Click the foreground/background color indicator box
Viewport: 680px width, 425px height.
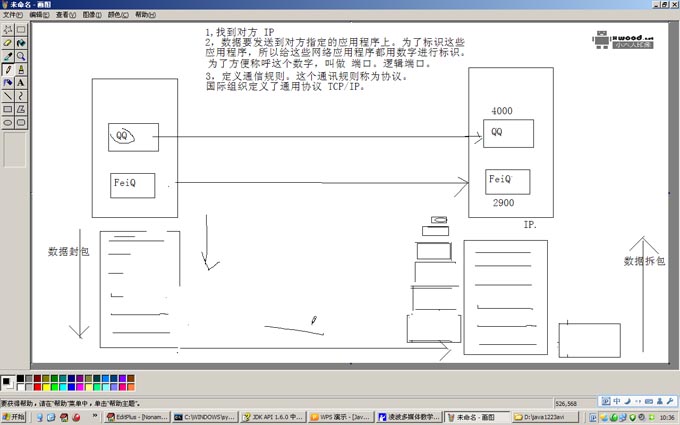(x=8, y=382)
